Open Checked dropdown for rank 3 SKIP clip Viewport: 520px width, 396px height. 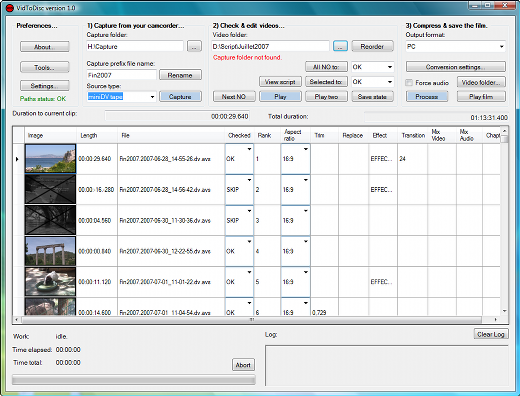[x=249, y=211]
